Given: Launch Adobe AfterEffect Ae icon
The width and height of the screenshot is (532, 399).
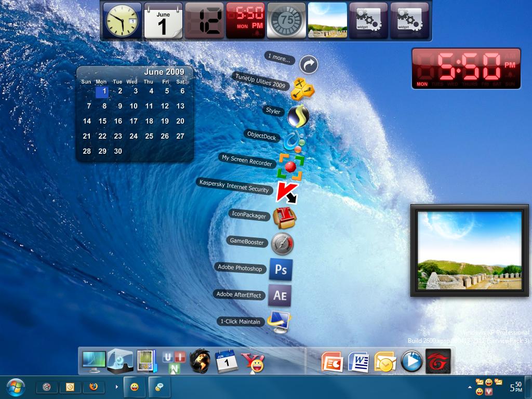Looking at the screenshot, I should (x=280, y=296).
